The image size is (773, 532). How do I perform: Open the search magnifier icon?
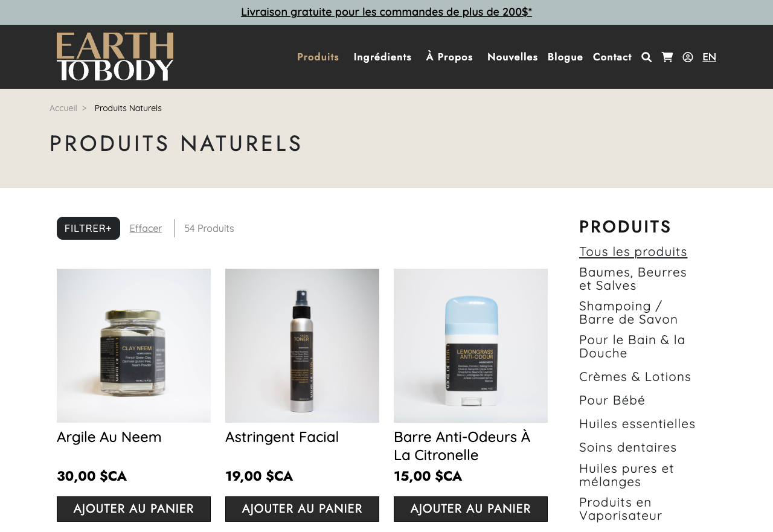tap(646, 57)
